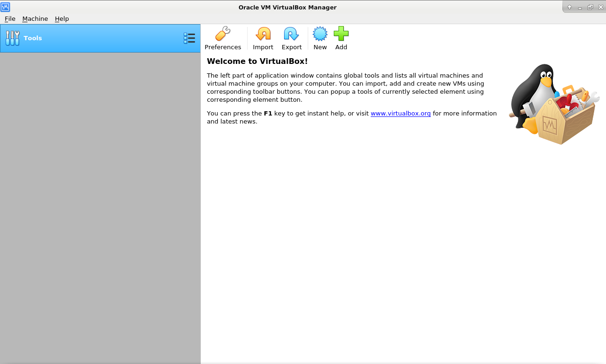
Task: Visit the www.virtualbox.org link
Action: [401, 114]
